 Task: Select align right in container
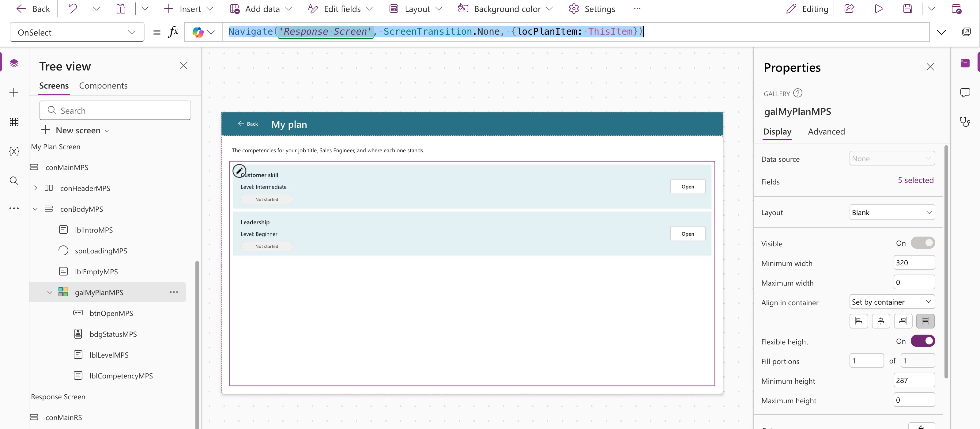903,321
